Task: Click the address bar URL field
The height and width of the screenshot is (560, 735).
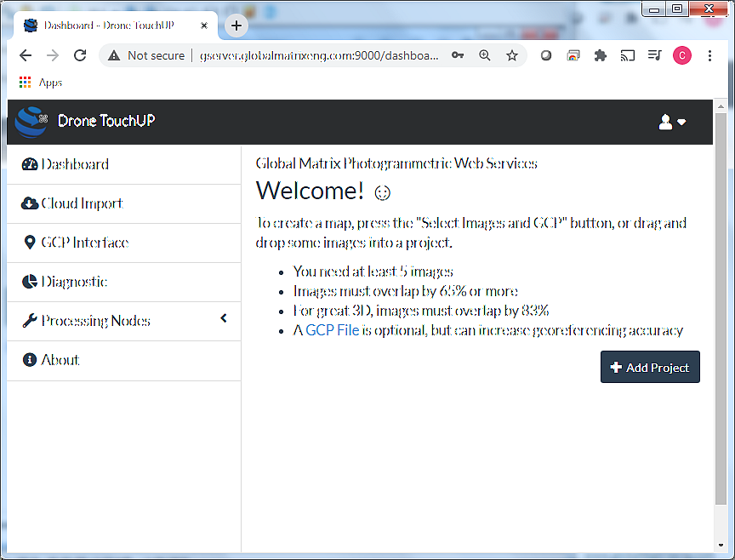Action: (319, 55)
